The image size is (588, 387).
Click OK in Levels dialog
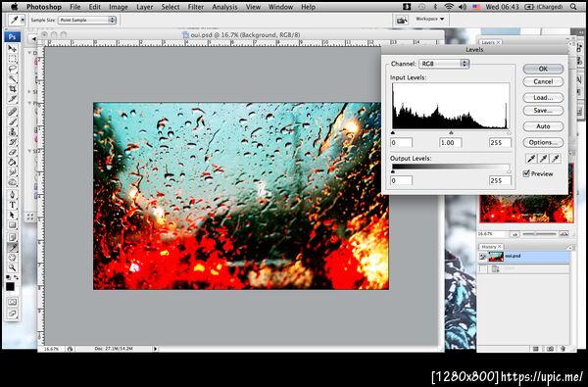point(543,69)
